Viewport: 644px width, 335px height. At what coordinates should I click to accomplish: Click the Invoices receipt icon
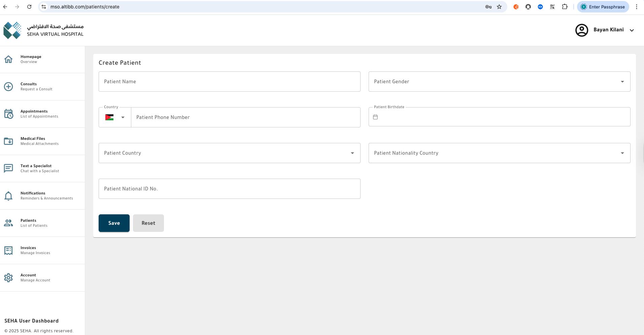(8, 250)
